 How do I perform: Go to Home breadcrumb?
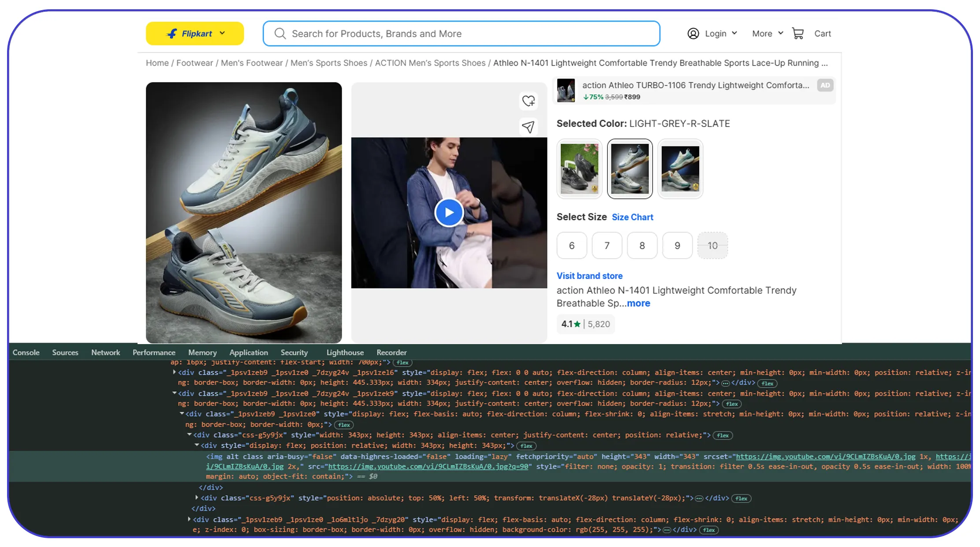157,63
